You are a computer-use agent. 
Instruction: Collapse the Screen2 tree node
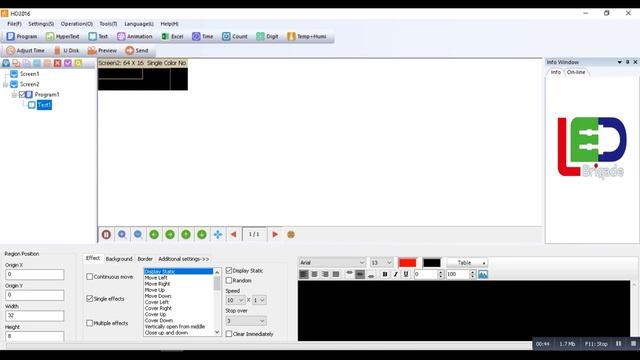tap(5, 84)
